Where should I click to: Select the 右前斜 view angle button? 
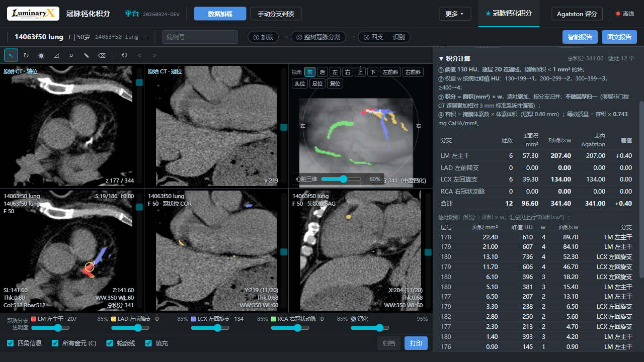(x=413, y=72)
